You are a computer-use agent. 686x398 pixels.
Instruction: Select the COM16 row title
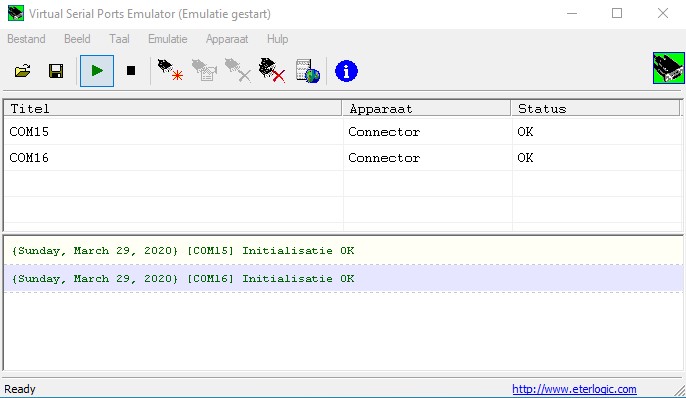[29, 157]
